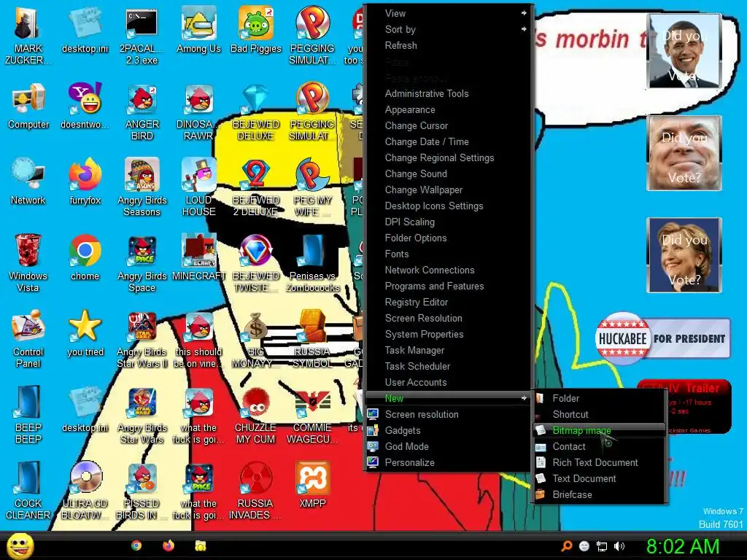
Task: Create new Shortcut from submenu
Action: [600, 414]
